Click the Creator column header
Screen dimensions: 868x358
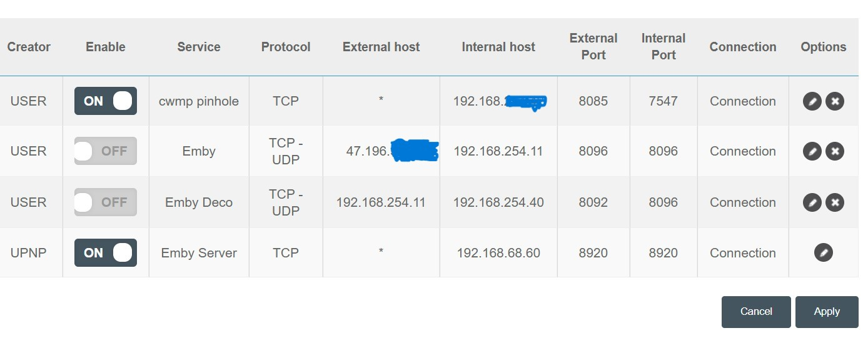coord(29,47)
